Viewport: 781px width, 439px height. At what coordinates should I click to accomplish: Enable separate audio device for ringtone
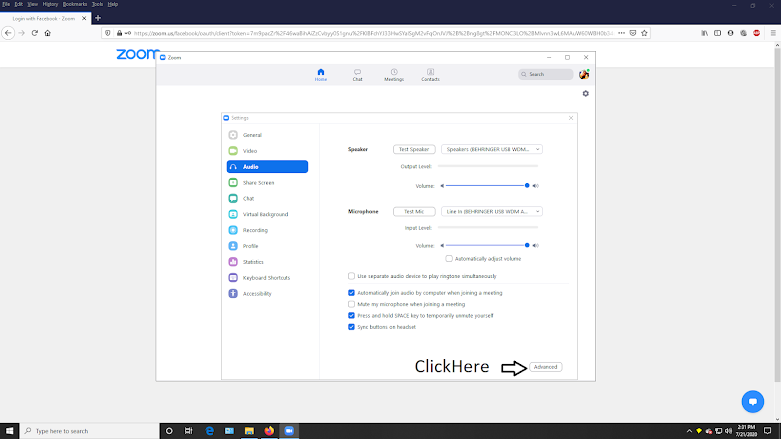[351, 276]
